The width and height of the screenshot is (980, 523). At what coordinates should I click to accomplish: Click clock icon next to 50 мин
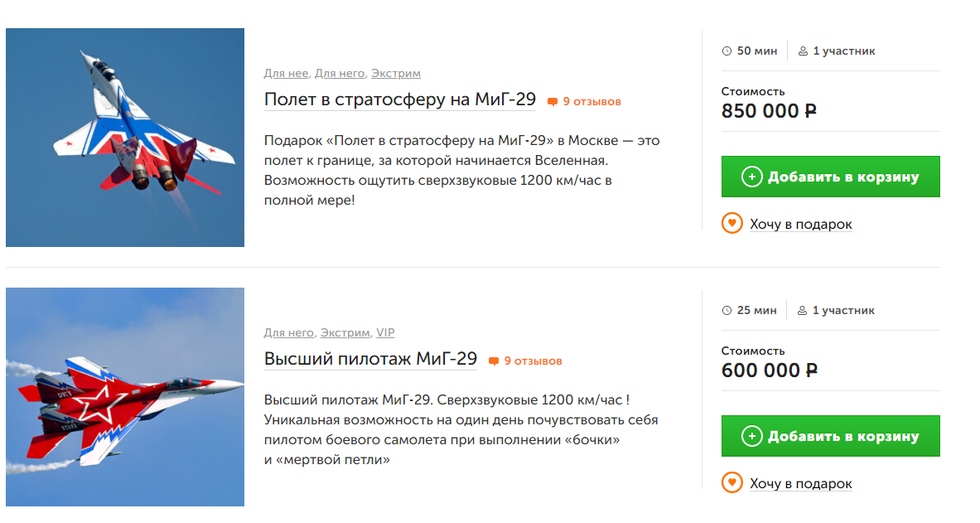click(727, 51)
